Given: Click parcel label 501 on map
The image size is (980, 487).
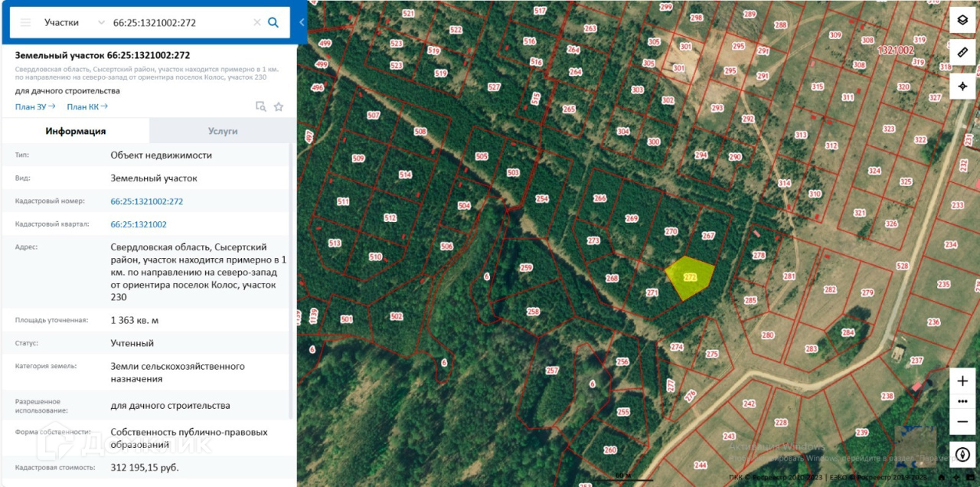Looking at the screenshot, I should (347, 319).
